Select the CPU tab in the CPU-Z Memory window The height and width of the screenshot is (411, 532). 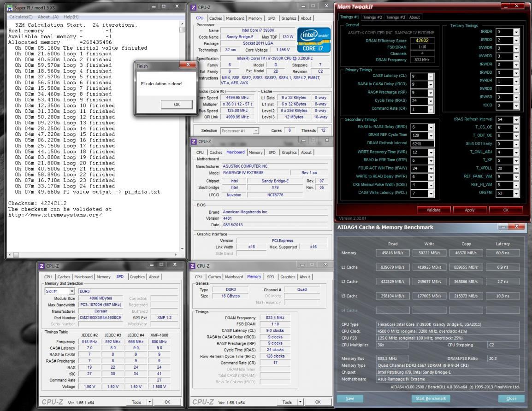coord(199,277)
